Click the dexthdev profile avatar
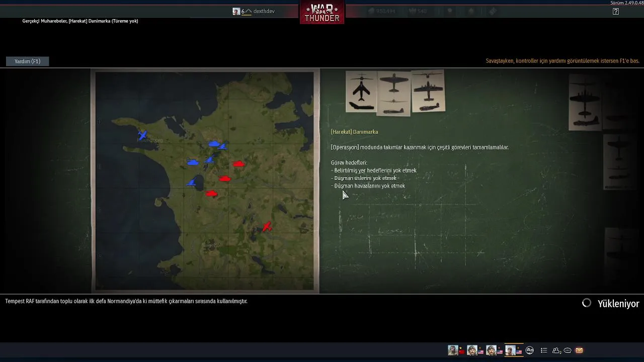 236,11
